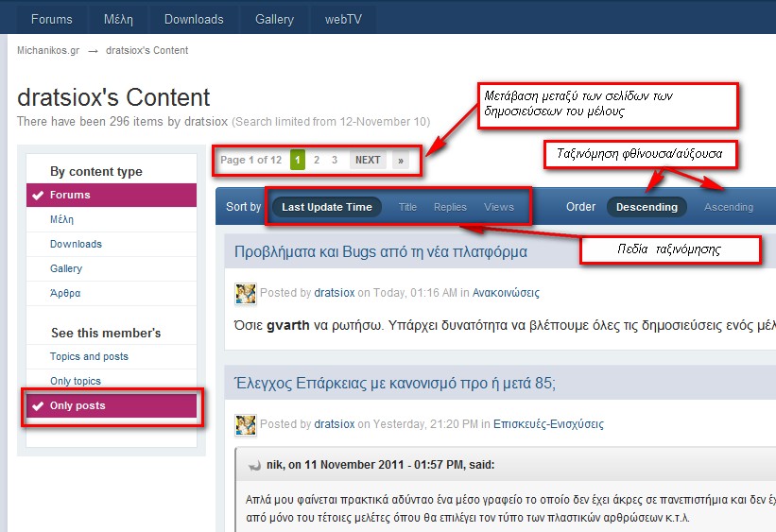Viewport: 776px width, 532px height.
Task: Open the Επισκευές-Ενισχύσεις forum link
Action: tap(548, 424)
